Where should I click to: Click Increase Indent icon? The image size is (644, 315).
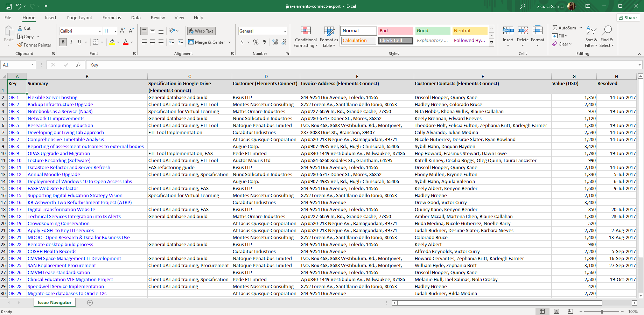click(x=180, y=42)
